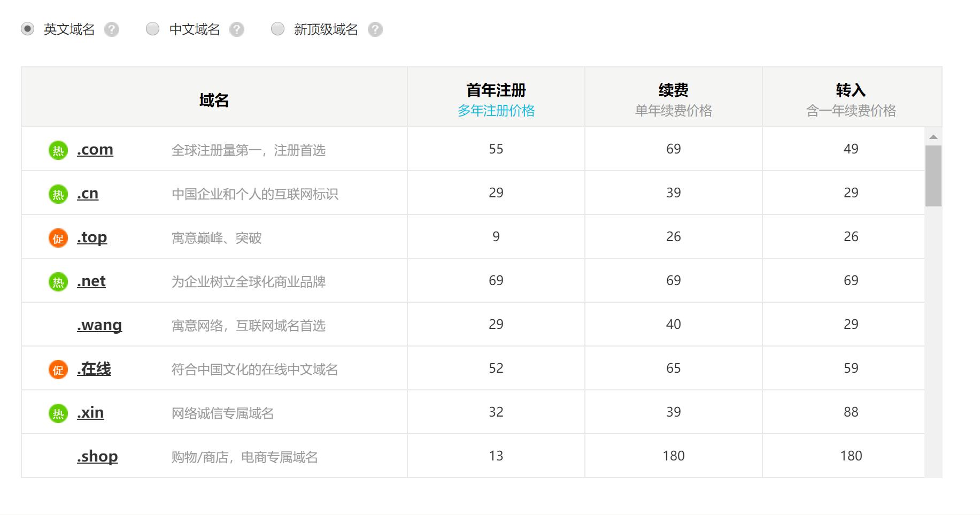Click the orange promo badge beside .在线
This screenshot has width=980, height=515.
coord(58,370)
